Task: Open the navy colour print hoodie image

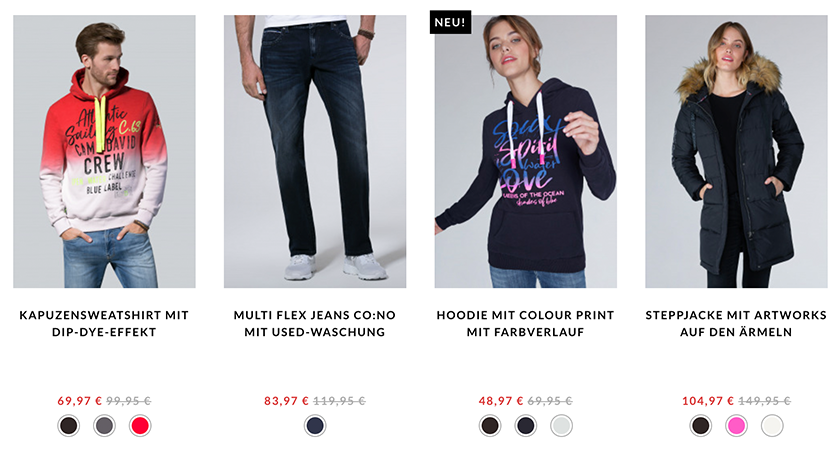Action: (x=526, y=152)
